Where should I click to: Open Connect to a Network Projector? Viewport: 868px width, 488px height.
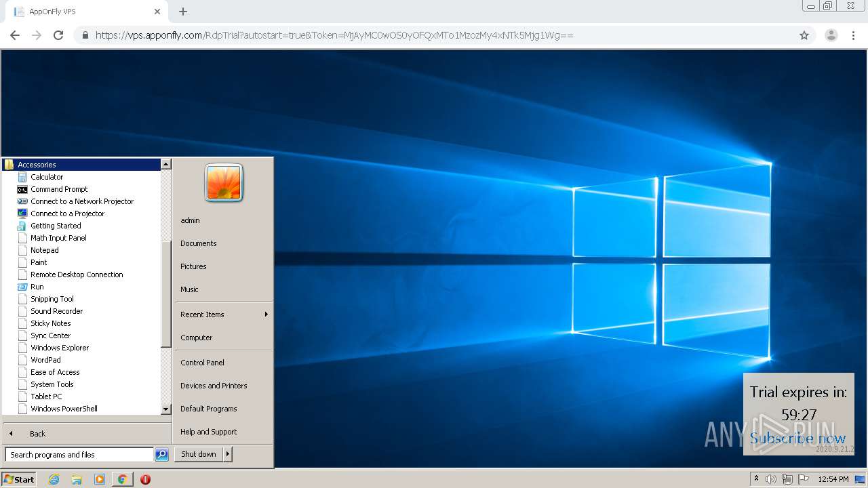pyautogui.click(x=82, y=201)
